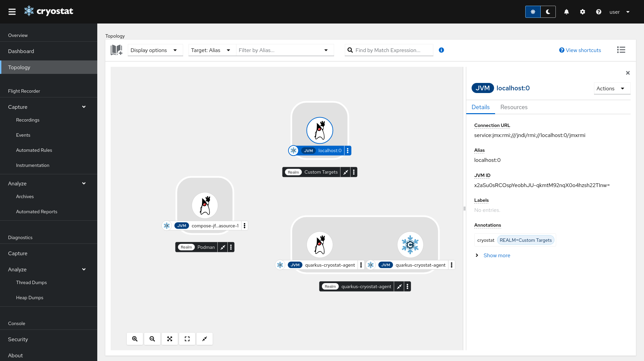Click the Find by Match Expression field
The height and width of the screenshot is (361, 644).
392,50
